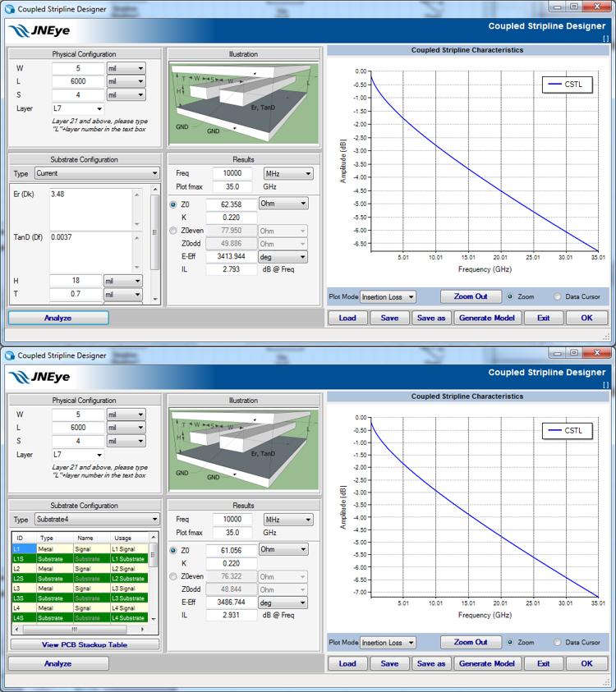Click the Coupled Stripline Designer app icon in top window title bar
Image resolution: width=616 pixels, height=692 pixels.
pos(9,9)
